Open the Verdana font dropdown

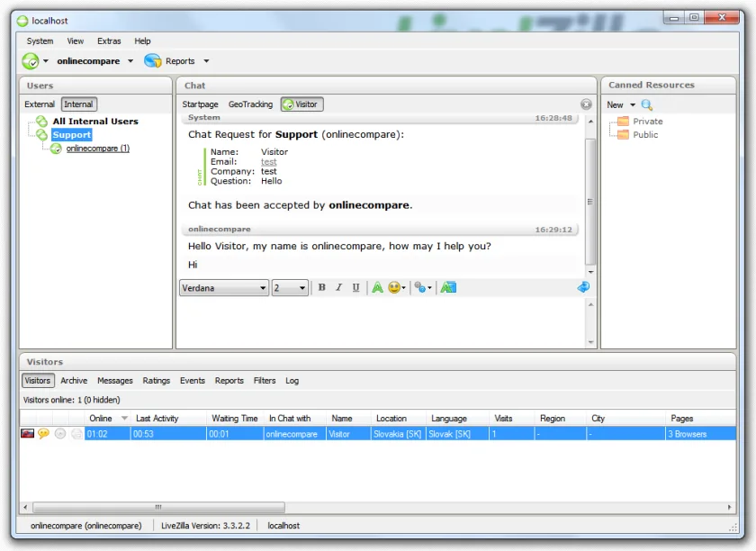pyautogui.click(x=224, y=288)
